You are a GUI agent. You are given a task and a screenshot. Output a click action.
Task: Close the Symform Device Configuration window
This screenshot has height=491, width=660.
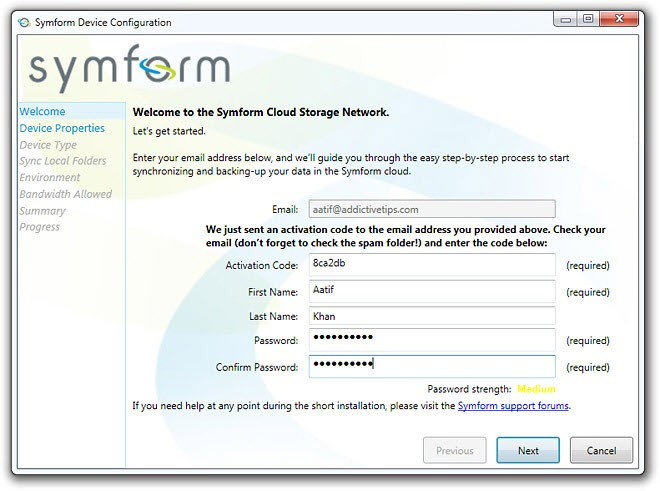coord(619,19)
